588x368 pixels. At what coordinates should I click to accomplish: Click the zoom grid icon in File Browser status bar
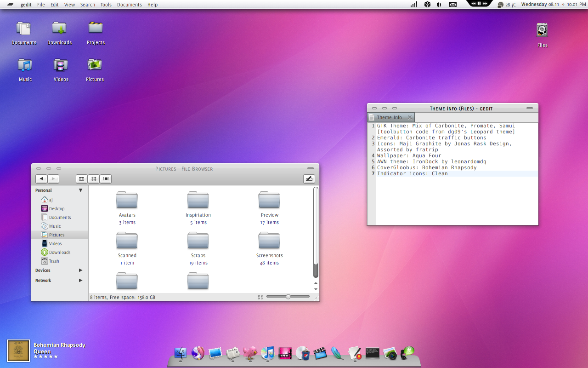pyautogui.click(x=260, y=297)
